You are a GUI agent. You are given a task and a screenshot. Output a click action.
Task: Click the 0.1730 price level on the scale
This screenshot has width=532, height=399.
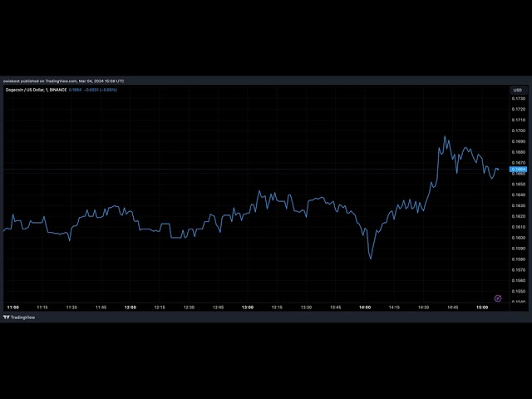point(519,98)
